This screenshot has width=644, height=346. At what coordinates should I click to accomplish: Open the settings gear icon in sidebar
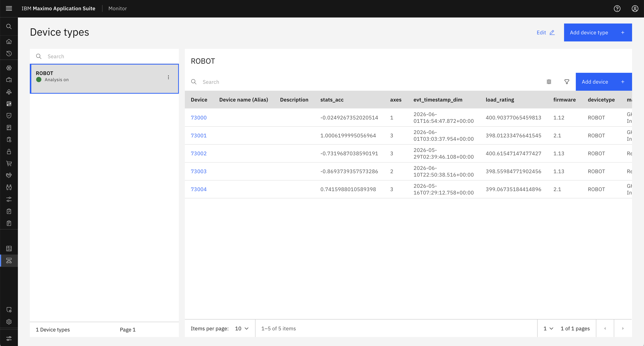(9, 322)
